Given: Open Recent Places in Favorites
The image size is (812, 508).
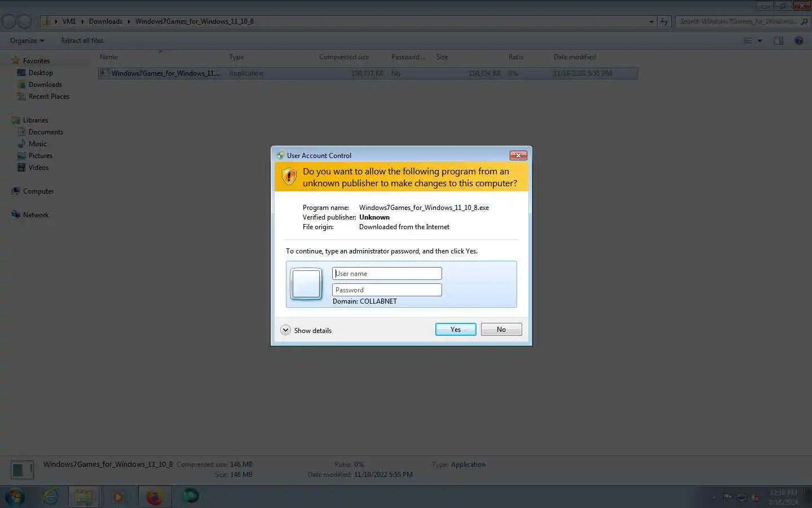Looking at the screenshot, I should tap(49, 97).
